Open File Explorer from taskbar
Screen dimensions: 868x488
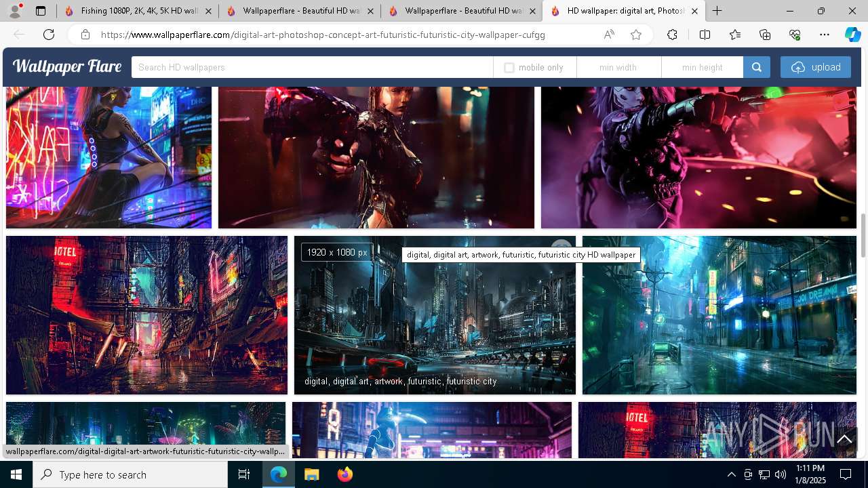(x=311, y=474)
